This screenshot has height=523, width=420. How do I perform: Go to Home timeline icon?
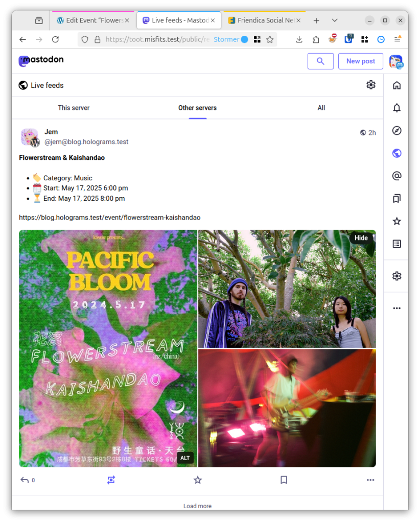(396, 85)
